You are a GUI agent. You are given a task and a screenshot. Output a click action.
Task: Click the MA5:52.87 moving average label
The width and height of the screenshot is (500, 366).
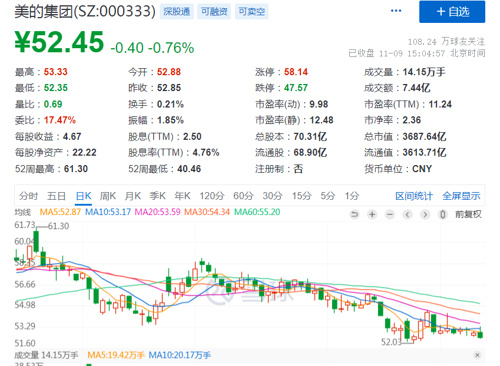pos(60,212)
